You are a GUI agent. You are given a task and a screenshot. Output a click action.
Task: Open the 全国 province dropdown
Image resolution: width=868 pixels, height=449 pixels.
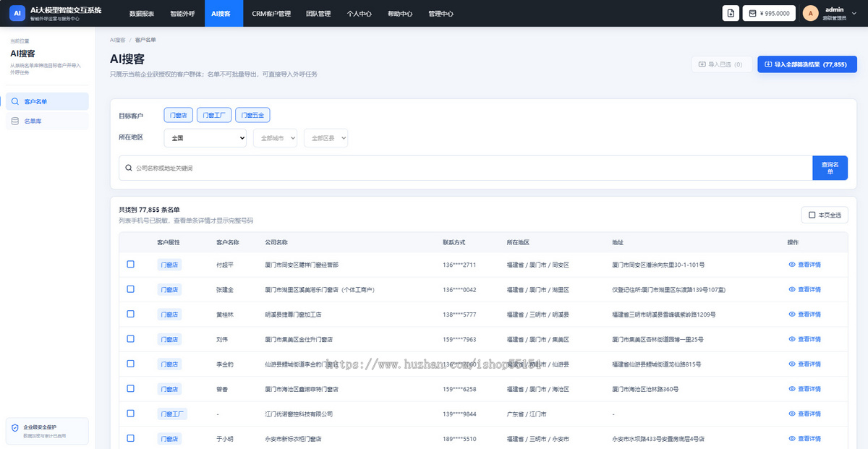[205, 137]
